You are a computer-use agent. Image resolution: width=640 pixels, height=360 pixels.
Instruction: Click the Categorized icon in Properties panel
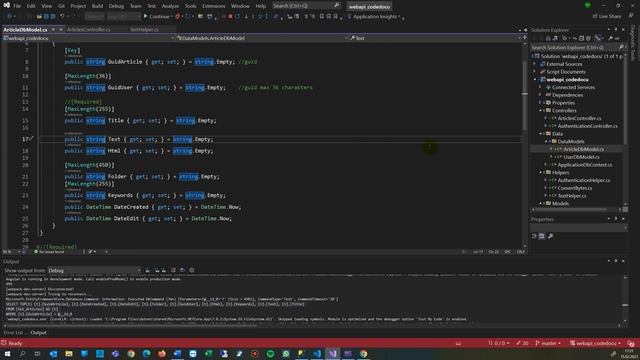point(534,236)
